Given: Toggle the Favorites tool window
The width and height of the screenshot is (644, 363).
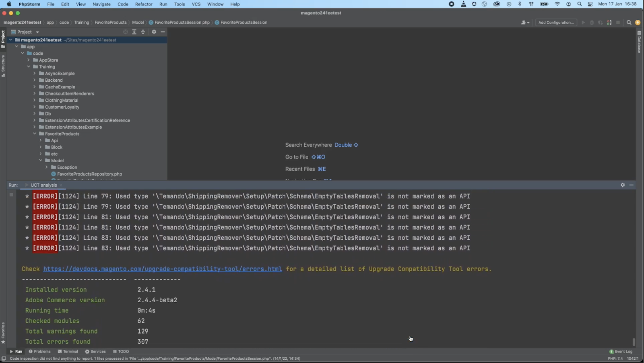Looking at the screenshot, I should [3, 332].
